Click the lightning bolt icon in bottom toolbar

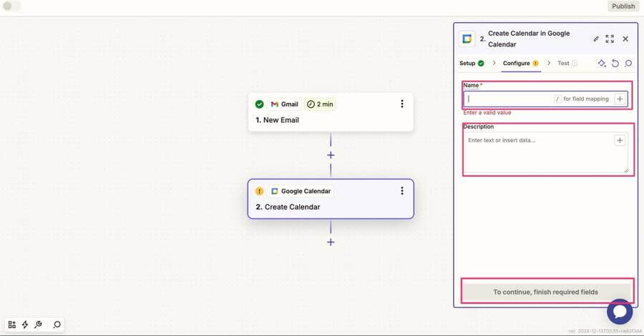pos(25,325)
